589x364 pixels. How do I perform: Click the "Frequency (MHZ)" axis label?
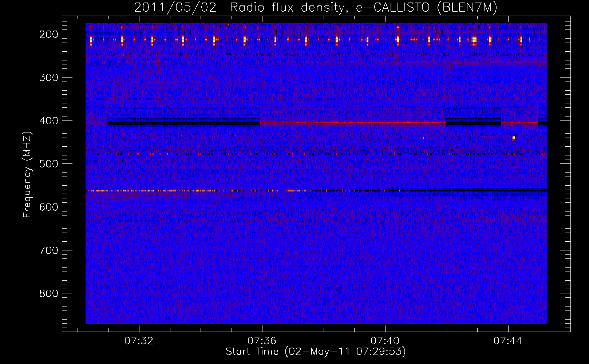[x=28, y=175]
